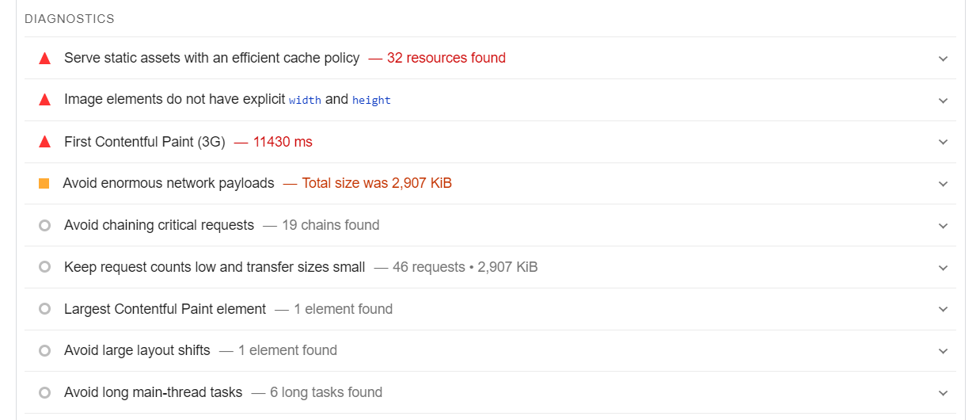This screenshot has height=420, width=980.
Task: Click orange square icon for network payloads
Action: point(44,183)
